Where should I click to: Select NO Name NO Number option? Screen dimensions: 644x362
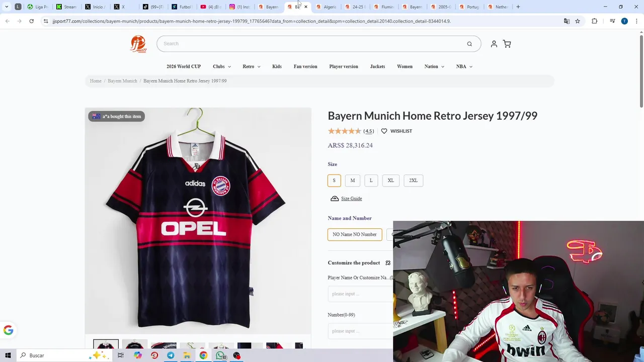[x=355, y=234]
